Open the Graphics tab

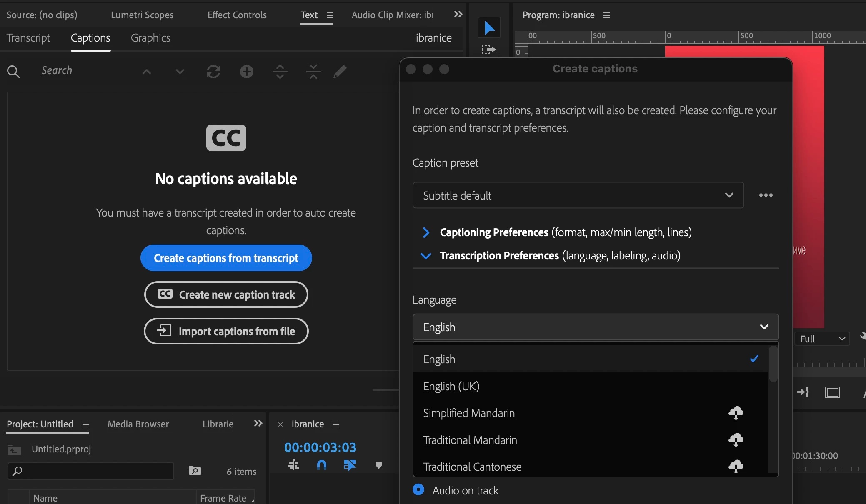pyautogui.click(x=150, y=38)
